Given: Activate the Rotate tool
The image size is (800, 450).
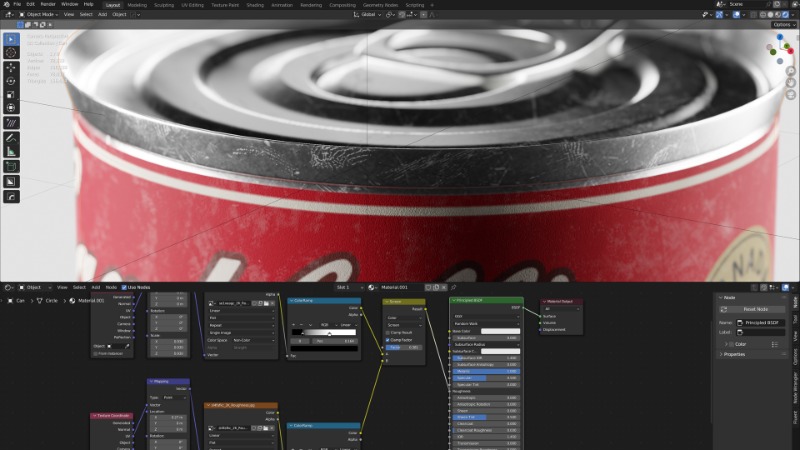Looking at the screenshot, I should pos(12,82).
